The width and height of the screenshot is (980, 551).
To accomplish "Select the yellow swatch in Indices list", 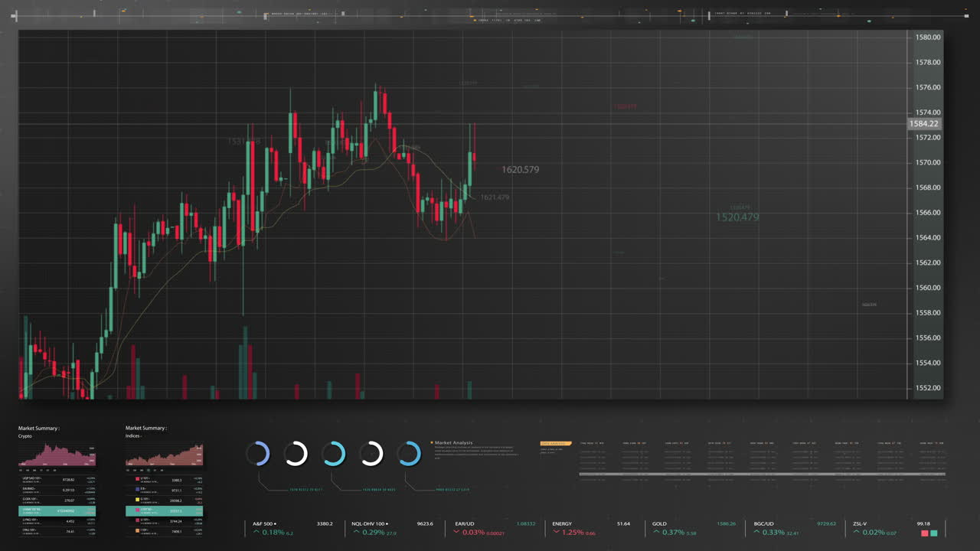I will pyautogui.click(x=137, y=500).
